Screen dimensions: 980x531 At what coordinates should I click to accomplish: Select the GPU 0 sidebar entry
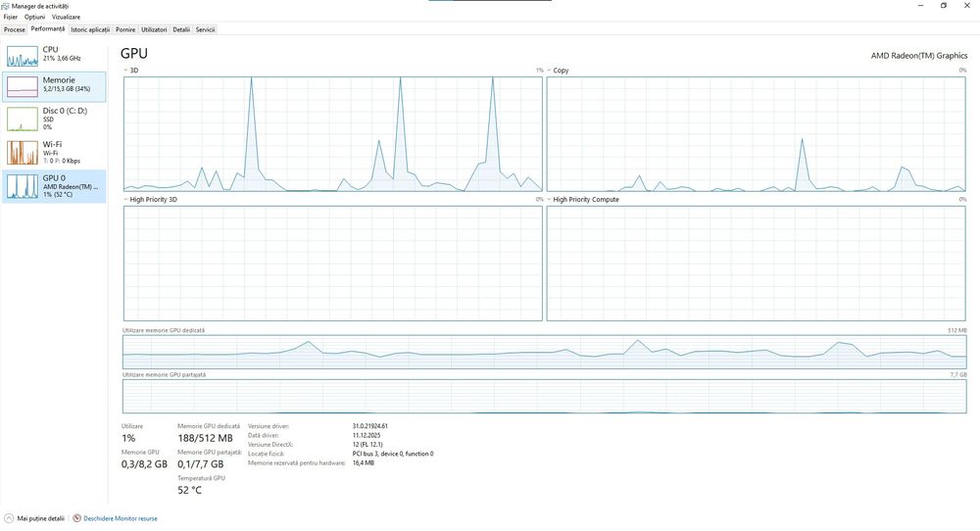(54, 186)
